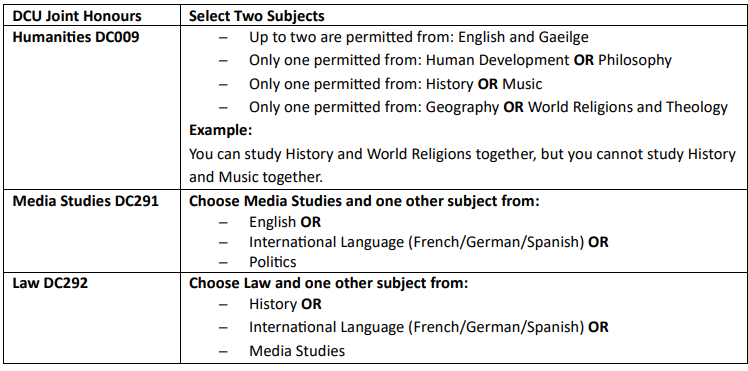The width and height of the screenshot is (748, 371).
Task: Click the 'DCU Joint Honours' header cell
Action: tap(77, 16)
